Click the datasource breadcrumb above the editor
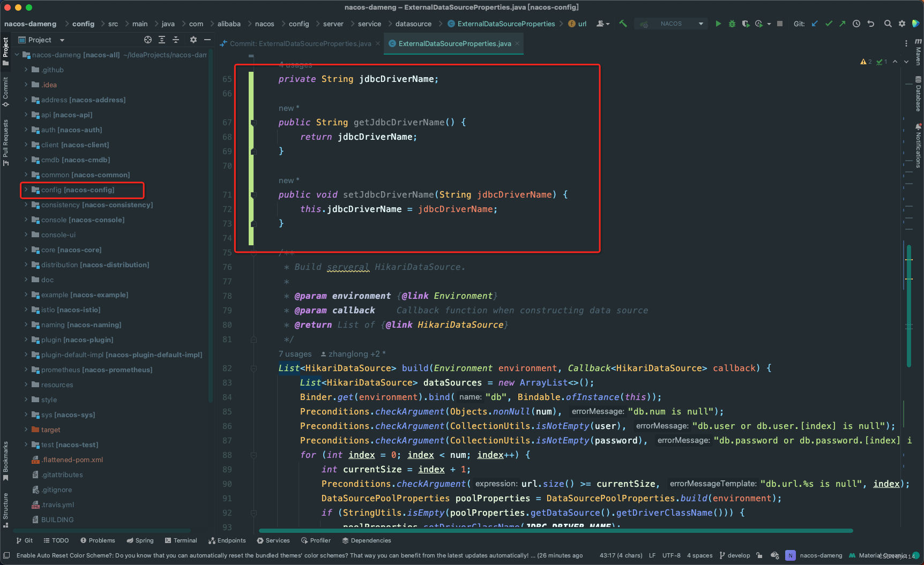This screenshot has width=924, height=565. coord(413,24)
